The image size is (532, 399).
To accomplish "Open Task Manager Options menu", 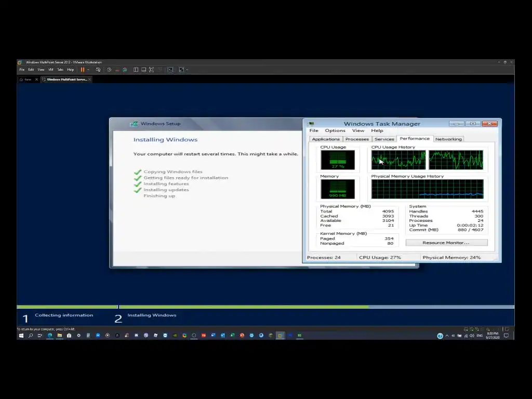I will tap(335, 130).
